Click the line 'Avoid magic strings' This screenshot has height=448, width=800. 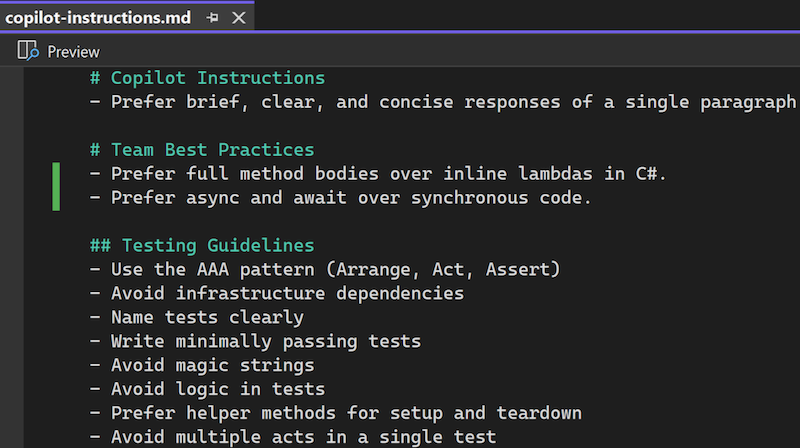click(202, 365)
